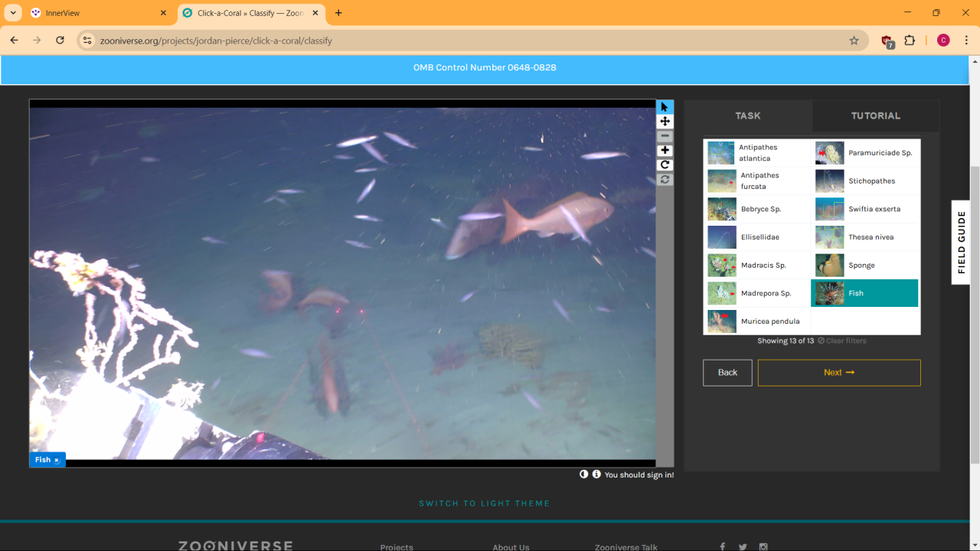
Task: Rotate the subject image
Action: [665, 165]
